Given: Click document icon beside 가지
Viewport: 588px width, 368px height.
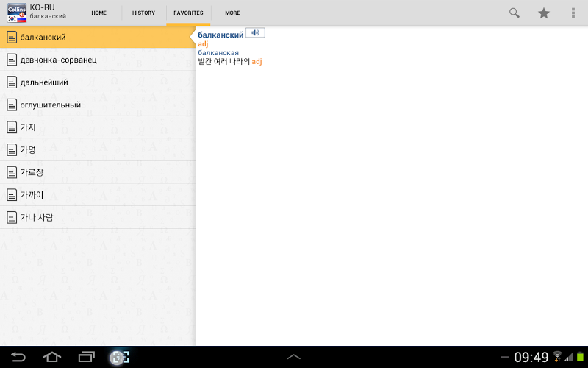Looking at the screenshot, I should point(12,127).
